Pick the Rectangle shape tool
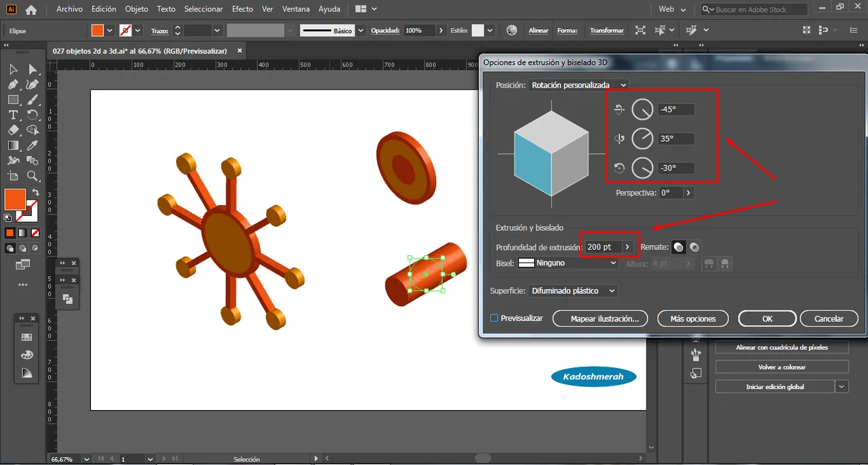This screenshot has width=868, height=465. coord(14,99)
